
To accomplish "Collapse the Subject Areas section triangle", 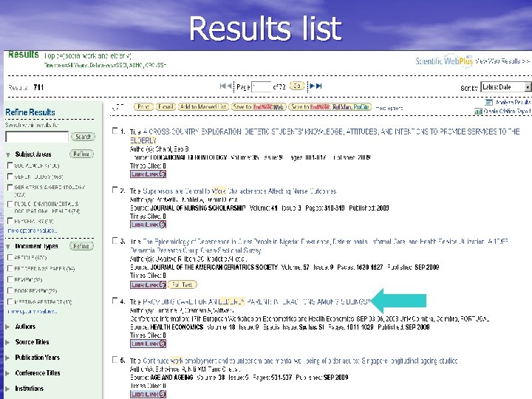I will pos(8,154).
